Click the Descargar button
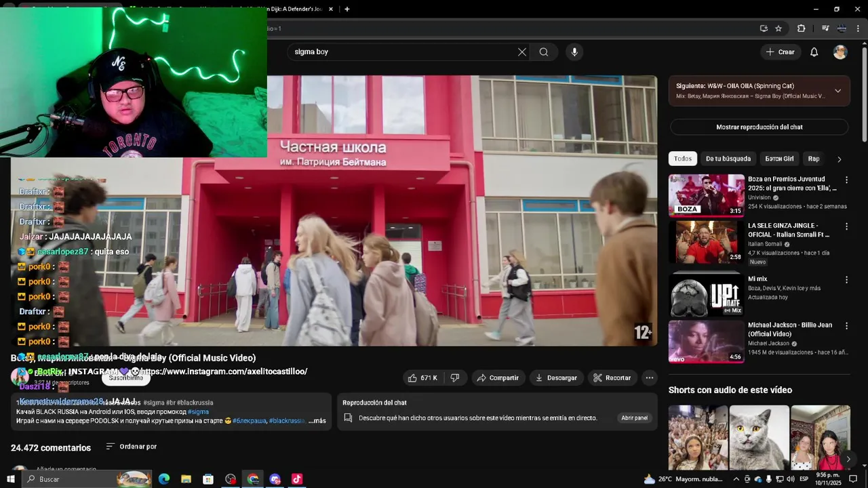 click(556, 378)
